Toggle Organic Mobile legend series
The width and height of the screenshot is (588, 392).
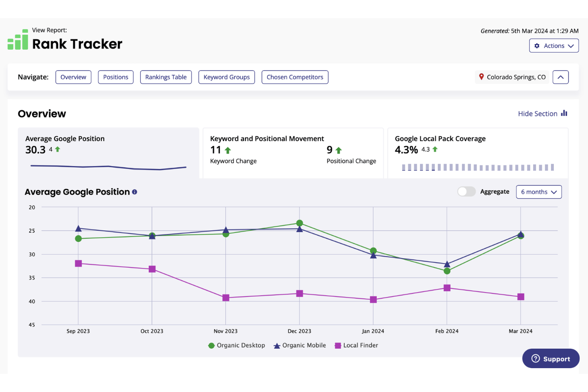(x=300, y=346)
